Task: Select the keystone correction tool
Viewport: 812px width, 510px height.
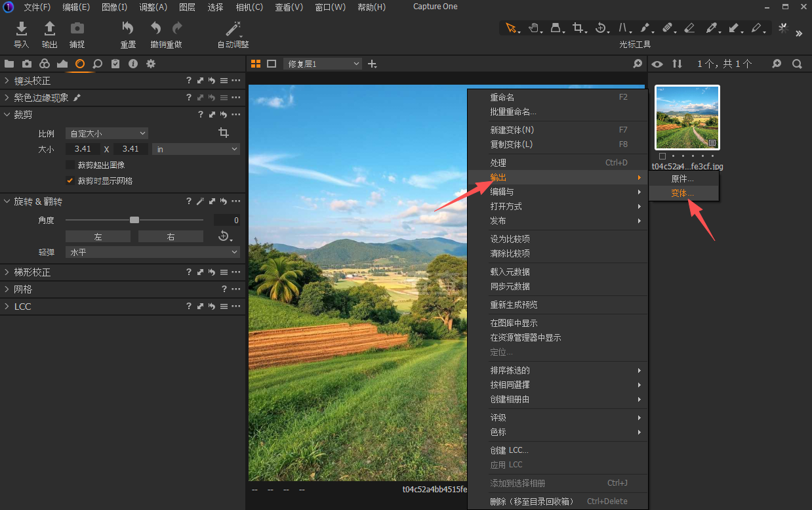Action: (622, 28)
